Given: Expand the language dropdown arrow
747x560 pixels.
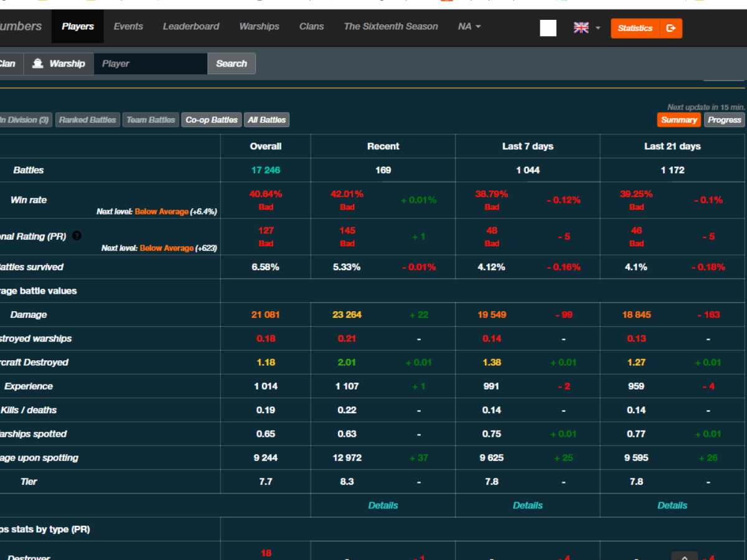Looking at the screenshot, I should click(x=598, y=28).
